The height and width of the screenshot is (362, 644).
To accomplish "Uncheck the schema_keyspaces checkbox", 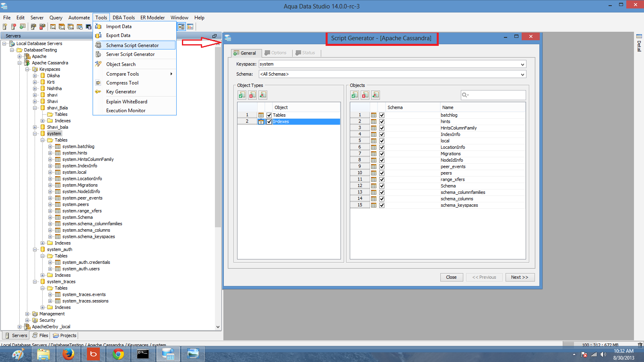I will click(382, 205).
